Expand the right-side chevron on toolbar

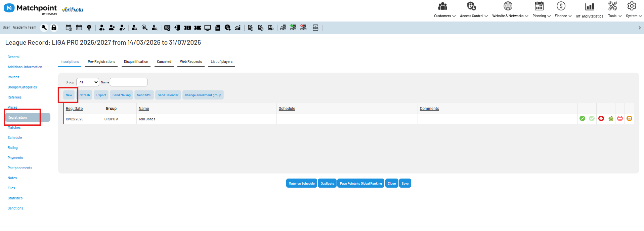(640, 28)
